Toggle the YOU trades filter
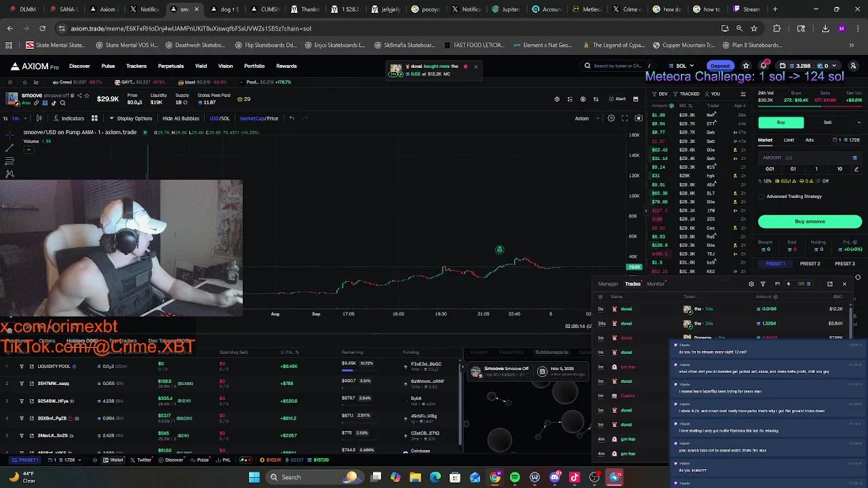868x488 pixels. 713,94
